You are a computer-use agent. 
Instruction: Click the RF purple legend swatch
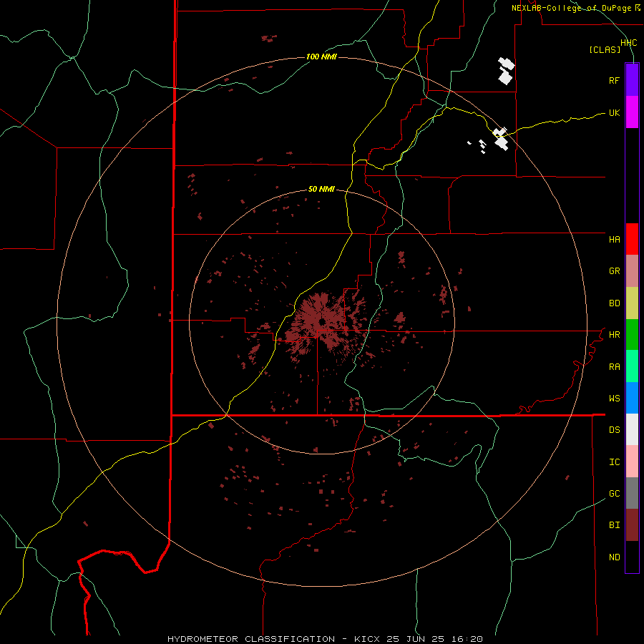click(632, 80)
